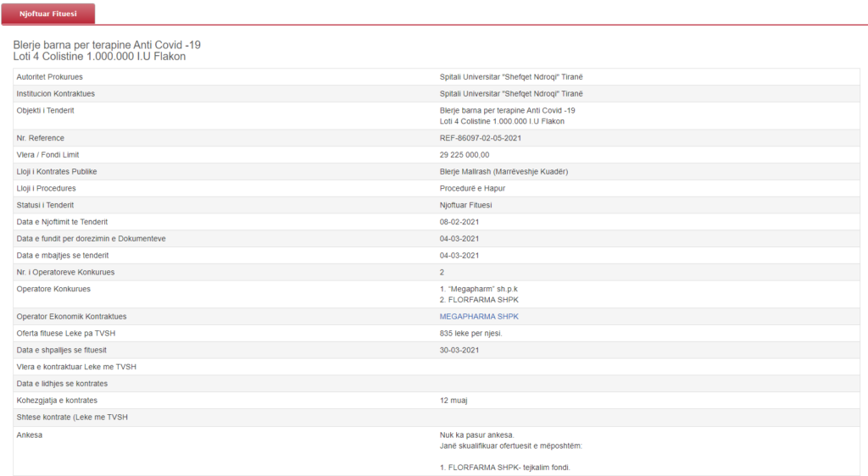868x476 pixels.
Task: Open the Njoftuar Fituesi red tab
Action: pyautogui.click(x=48, y=14)
